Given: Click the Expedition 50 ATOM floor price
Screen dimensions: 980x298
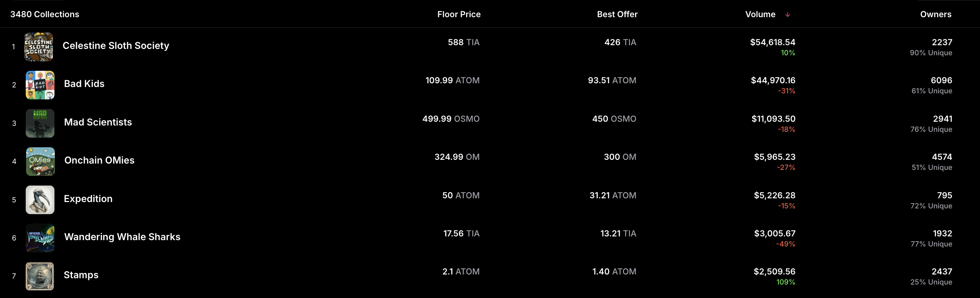Looking at the screenshot, I should click(461, 195).
